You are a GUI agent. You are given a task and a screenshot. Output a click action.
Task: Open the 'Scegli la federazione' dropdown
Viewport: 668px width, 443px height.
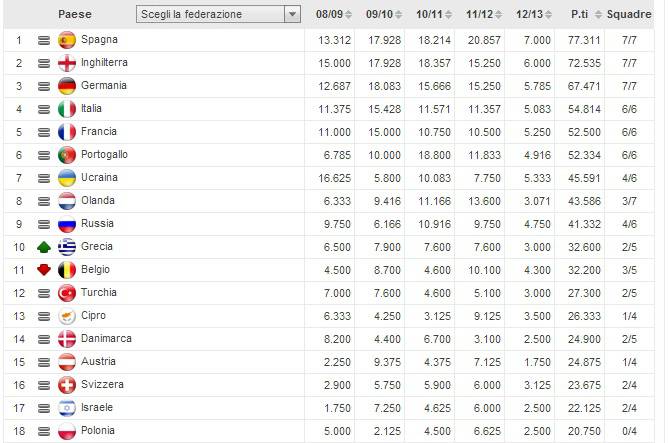[219, 15]
